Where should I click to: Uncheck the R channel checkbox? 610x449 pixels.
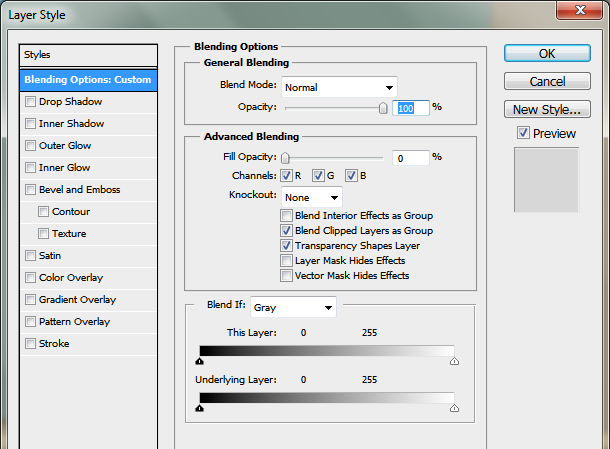286,176
